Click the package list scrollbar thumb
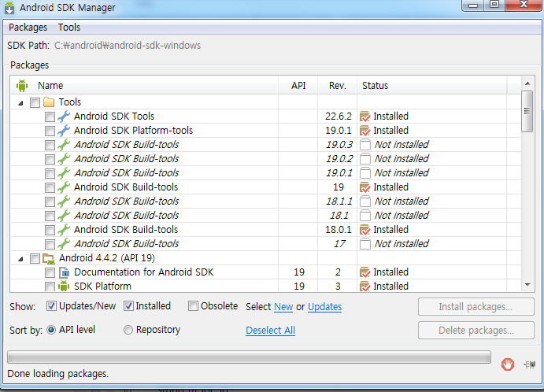This screenshot has width=544, height=392. (x=527, y=111)
